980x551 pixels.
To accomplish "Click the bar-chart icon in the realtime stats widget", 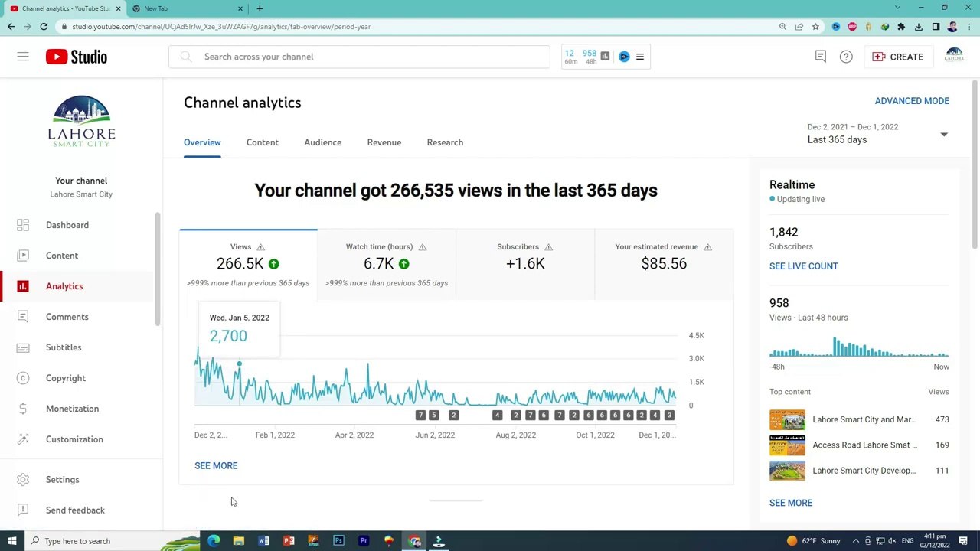I will [605, 56].
